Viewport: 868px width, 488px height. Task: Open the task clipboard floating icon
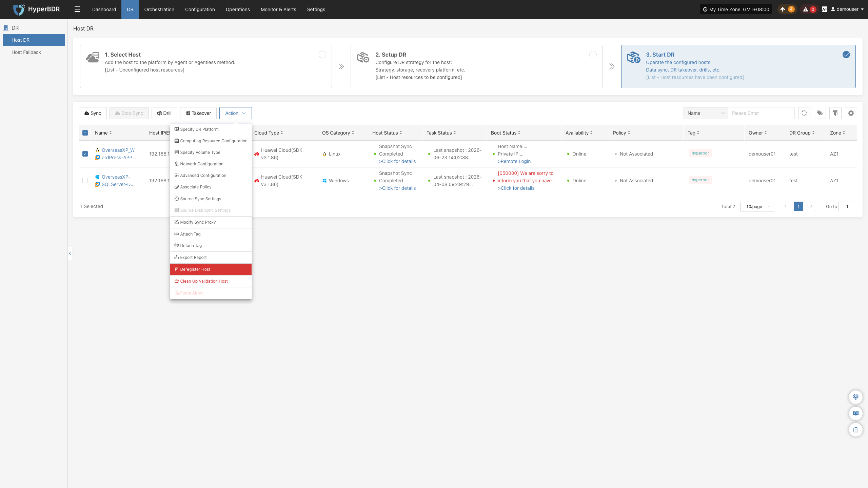coord(855,430)
